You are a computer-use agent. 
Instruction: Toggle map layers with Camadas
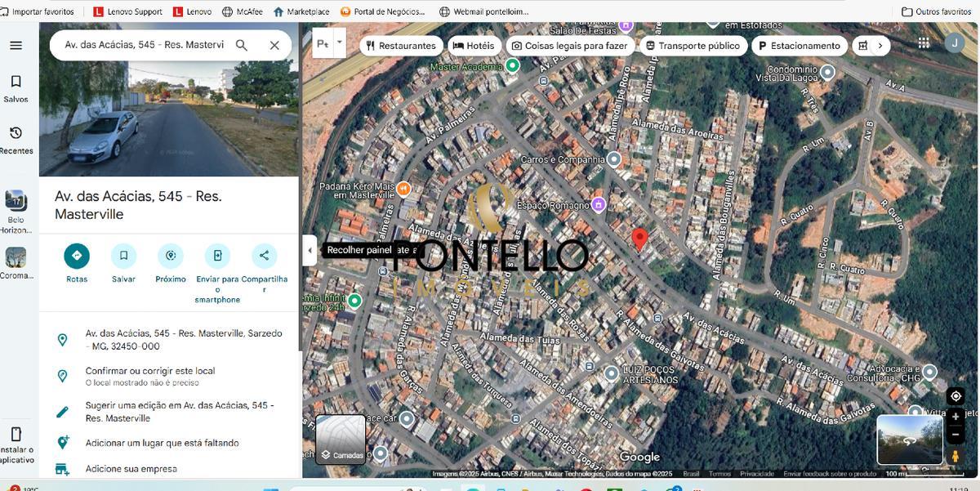[341, 440]
